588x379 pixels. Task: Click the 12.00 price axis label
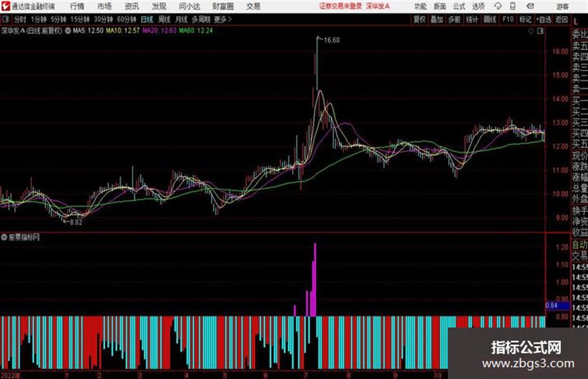560,146
